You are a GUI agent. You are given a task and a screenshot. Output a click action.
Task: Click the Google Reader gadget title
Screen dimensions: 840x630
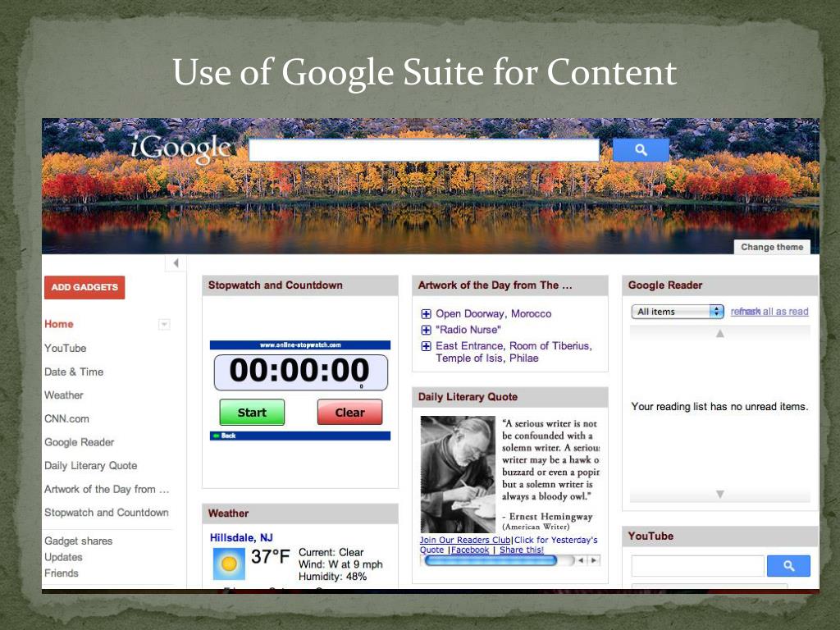664,285
